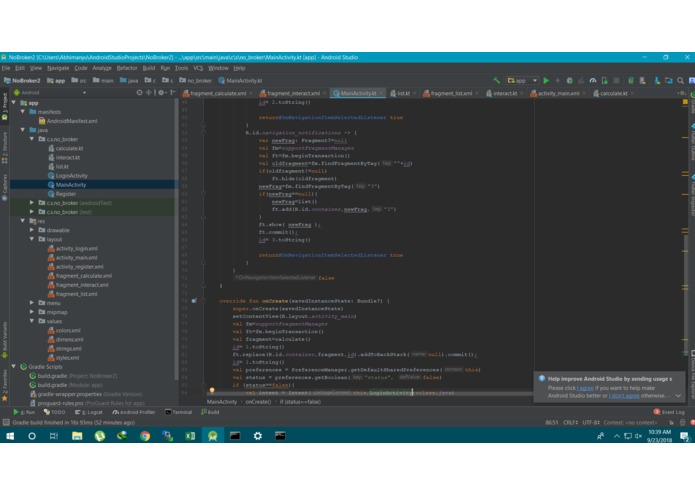This screenshot has width=695, height=494.
Task: Select LoginActivity in project tree
Action: click(x=71, y=175)
